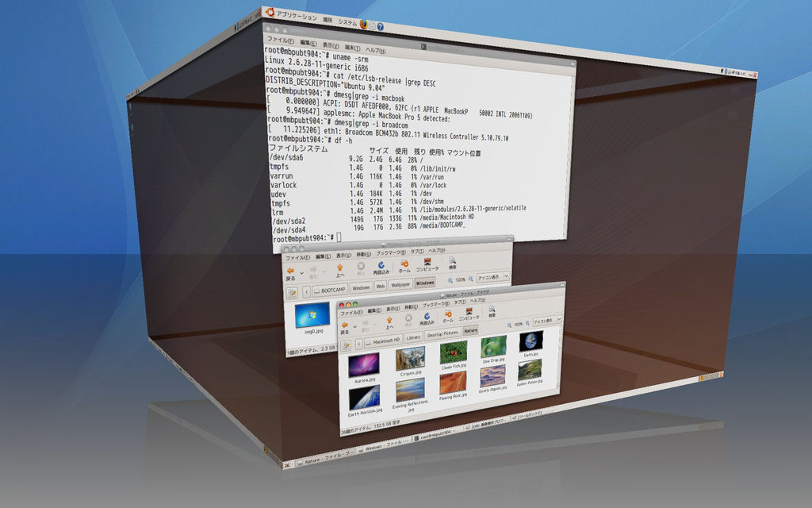This screenshot has width=812, height=508.
Task: Open Computer in the Nature file browser
Action: pyautogui.click(x=469, y=314)
